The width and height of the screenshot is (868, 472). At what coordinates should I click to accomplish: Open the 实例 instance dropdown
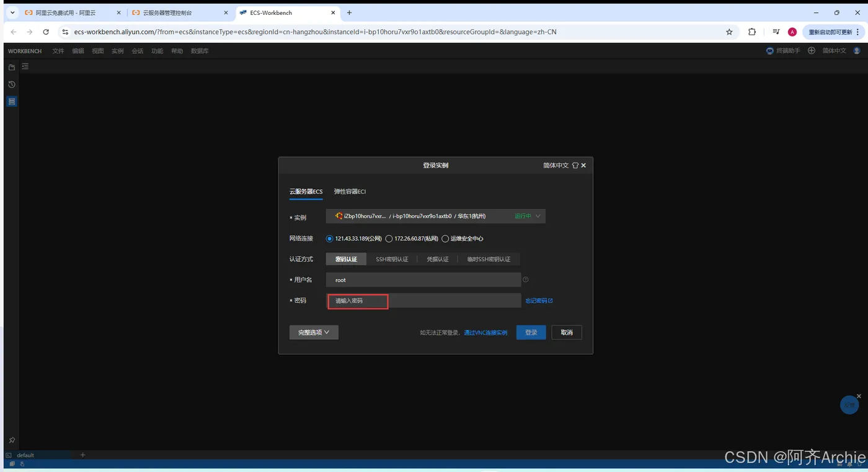[x=436, y=216]
